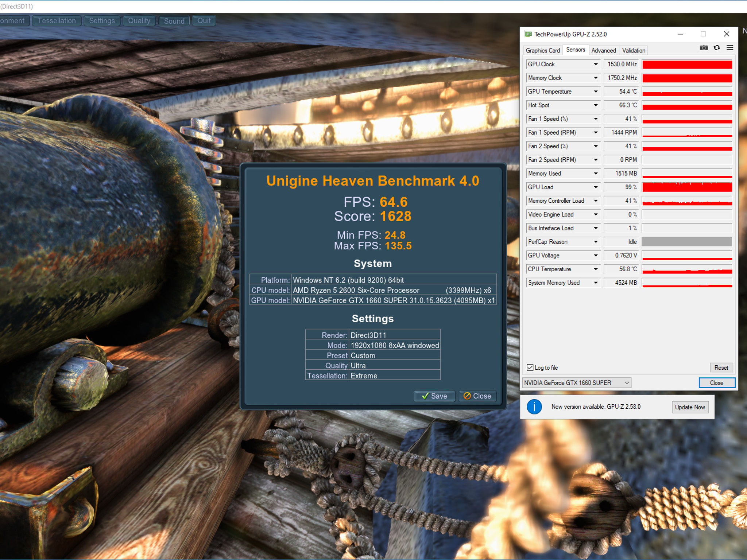
Task: Click the Fan 1 Speed 1444 RPM value
Action: tap(621, 133)
